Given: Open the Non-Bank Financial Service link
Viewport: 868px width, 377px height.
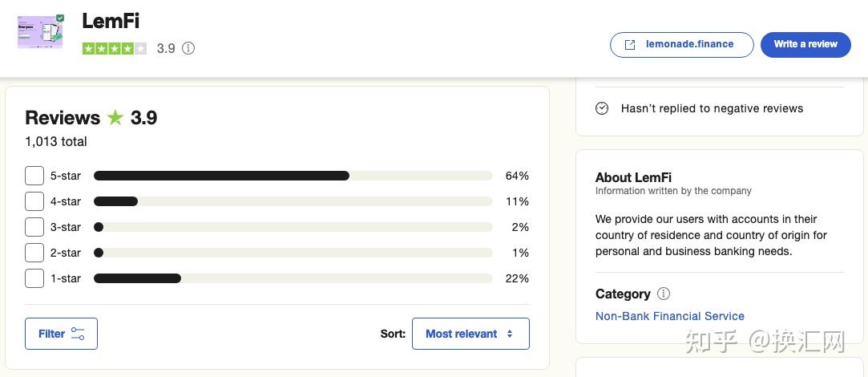Looking at the screenshot, I should tap(669, 316).
